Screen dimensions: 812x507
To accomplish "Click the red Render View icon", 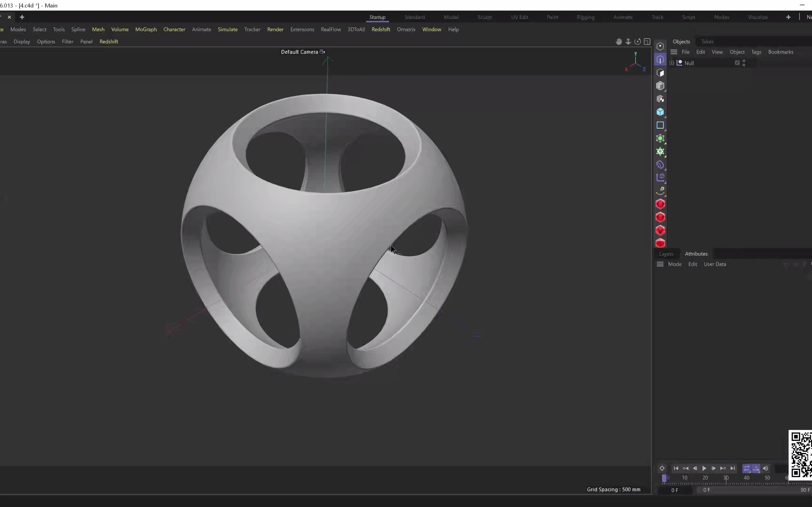I will click(660, 204).
